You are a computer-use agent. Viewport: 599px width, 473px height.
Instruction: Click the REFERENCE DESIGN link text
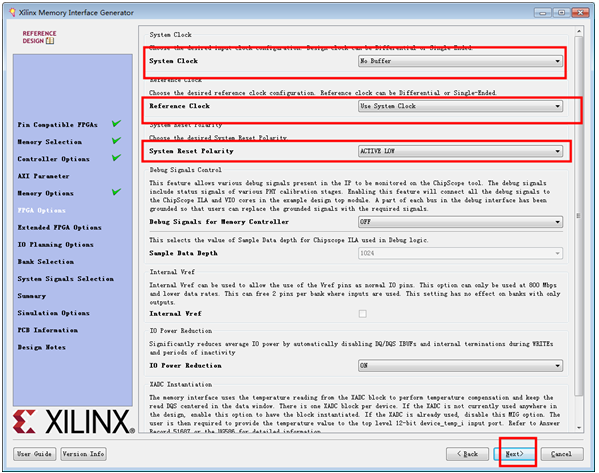pyautogui.click(x=39, y=37)
